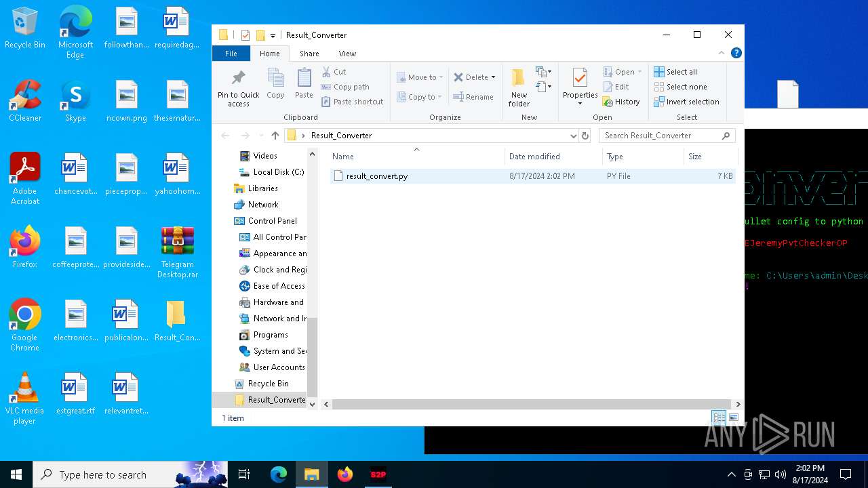Click the file list horizontal scrollbar
The height and width of the screenshot is (488, 868).
click(532, 404)
